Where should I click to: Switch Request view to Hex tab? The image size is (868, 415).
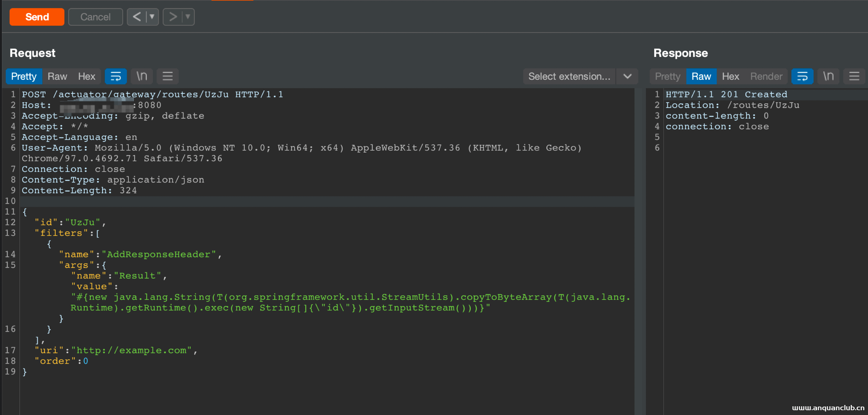tap(87, 76)
